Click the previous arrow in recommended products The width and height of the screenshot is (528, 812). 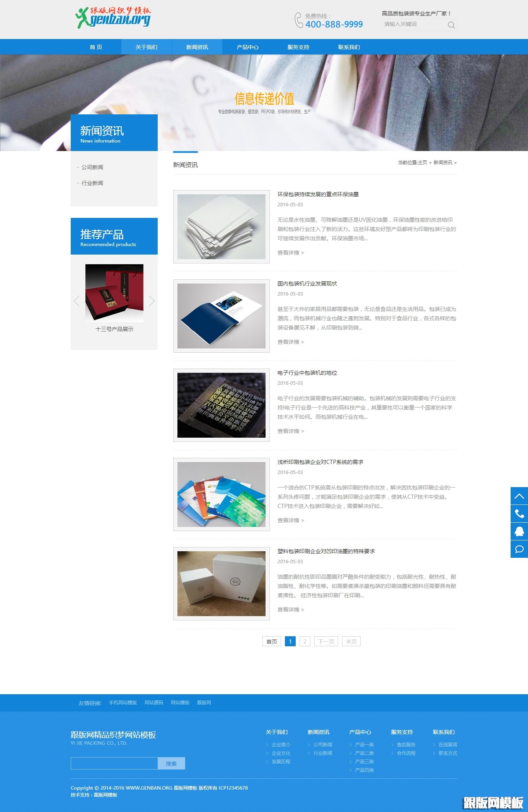coord(77,301)
